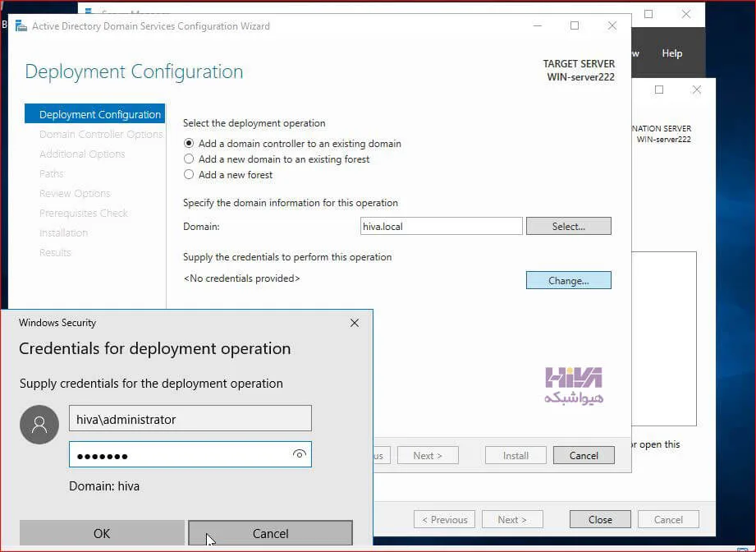Go to Prerequisites Check step
This screenshot has width=756, height=552.
point(84,214)
